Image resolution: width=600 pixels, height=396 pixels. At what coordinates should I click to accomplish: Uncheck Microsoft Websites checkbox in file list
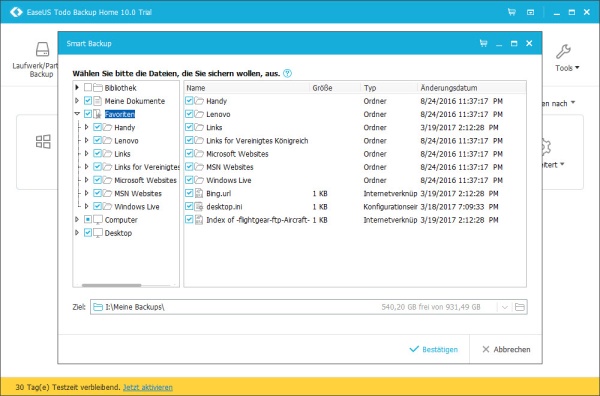click(x=189, y=153)
